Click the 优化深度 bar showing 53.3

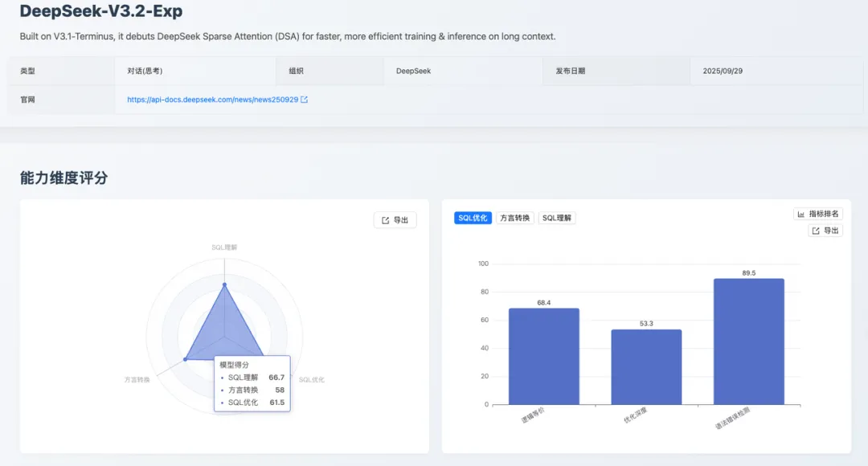tap(645, 366)
